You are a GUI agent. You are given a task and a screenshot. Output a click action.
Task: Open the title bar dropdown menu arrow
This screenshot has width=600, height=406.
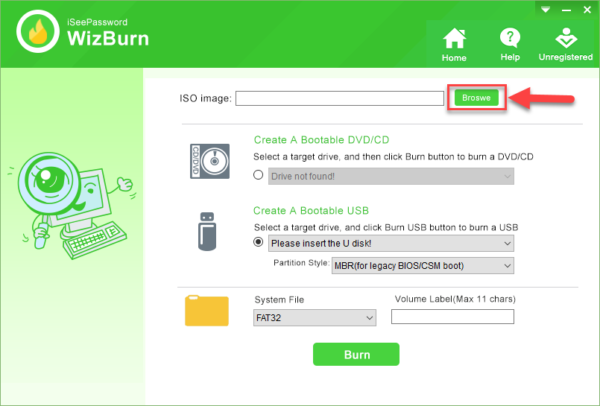click(x=546, y=10)
